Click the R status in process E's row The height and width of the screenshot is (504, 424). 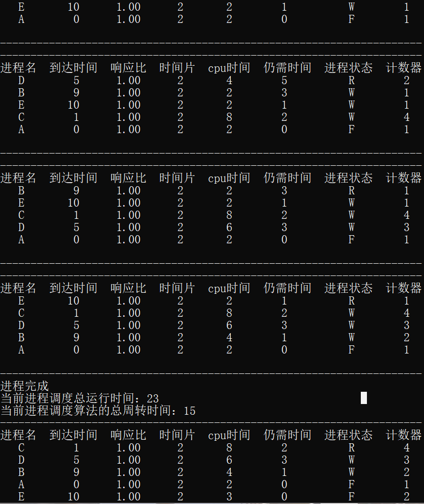[352, 301]
